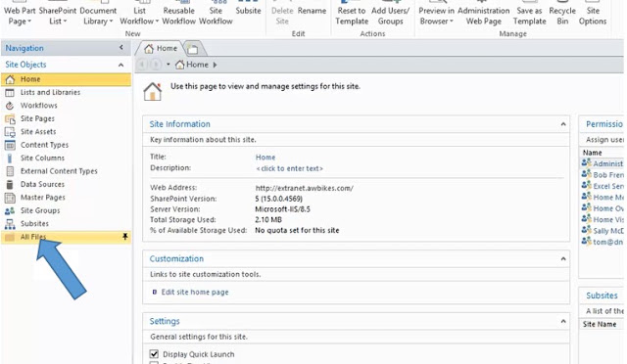Collapse the Site Information section
This screenshot has width=627, height=364.
point(563,124)
